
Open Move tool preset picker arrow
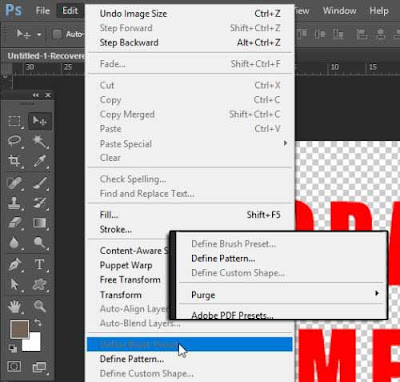[39, 34]
